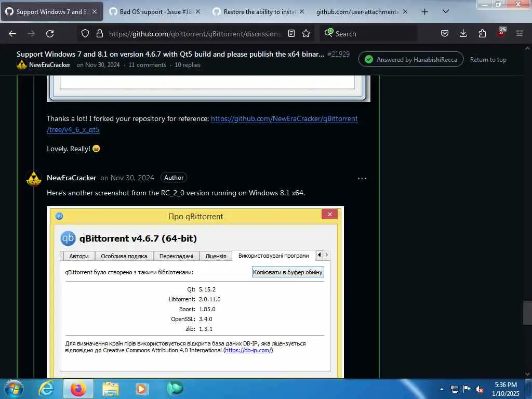Click the '11 comments' text
This screenshot has width=532, height=399.
click(x=147, y=65)
